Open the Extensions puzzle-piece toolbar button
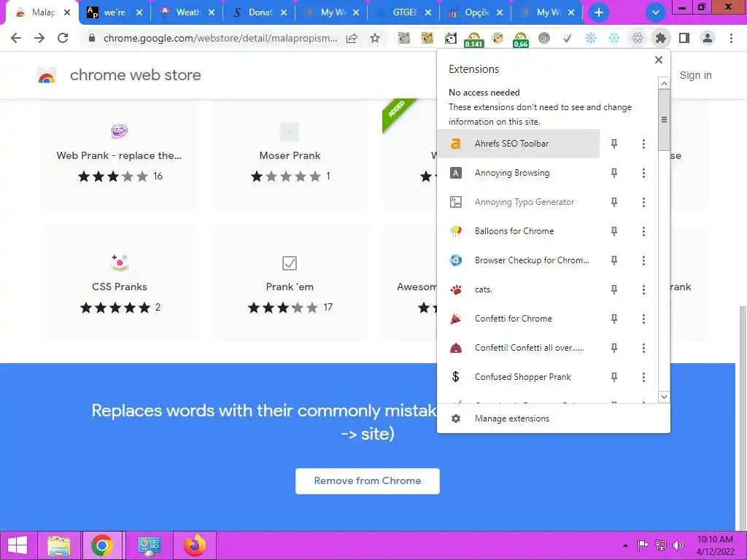The width and height of the screenshot is (747, 560). tap(661, 38)
